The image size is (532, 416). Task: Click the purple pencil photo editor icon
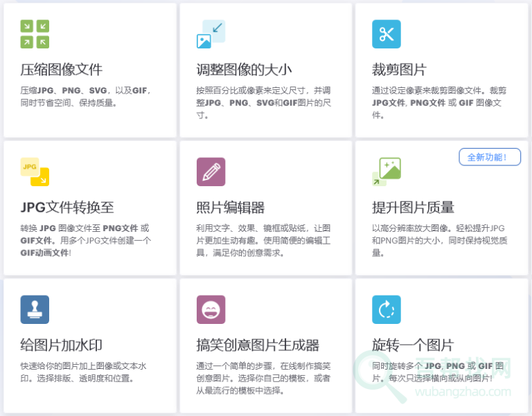tap(211, 172)
